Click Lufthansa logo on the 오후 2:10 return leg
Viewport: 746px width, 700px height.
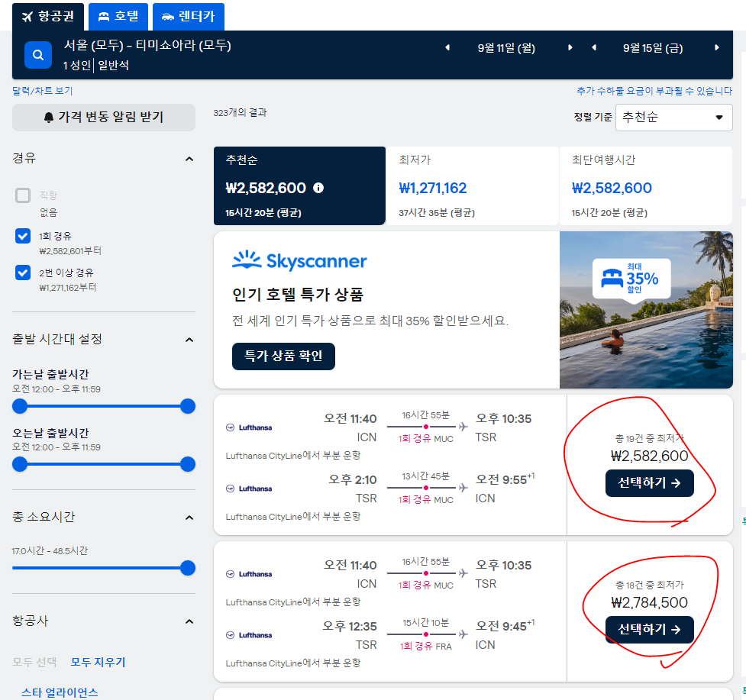(x=249, y=489)
